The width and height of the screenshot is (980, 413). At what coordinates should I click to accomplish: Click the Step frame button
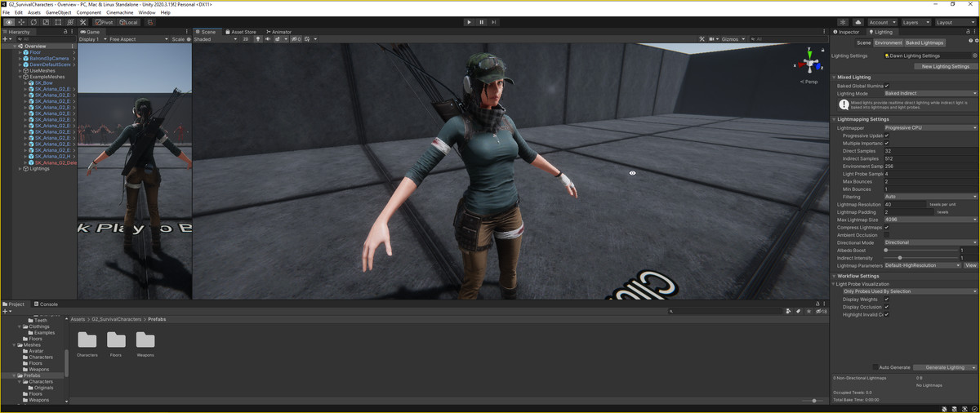point(494,22)
